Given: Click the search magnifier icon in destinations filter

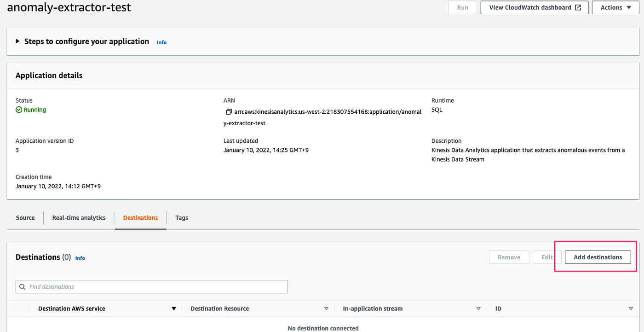Looking at the screenshot, I should [x=23, y=286].
